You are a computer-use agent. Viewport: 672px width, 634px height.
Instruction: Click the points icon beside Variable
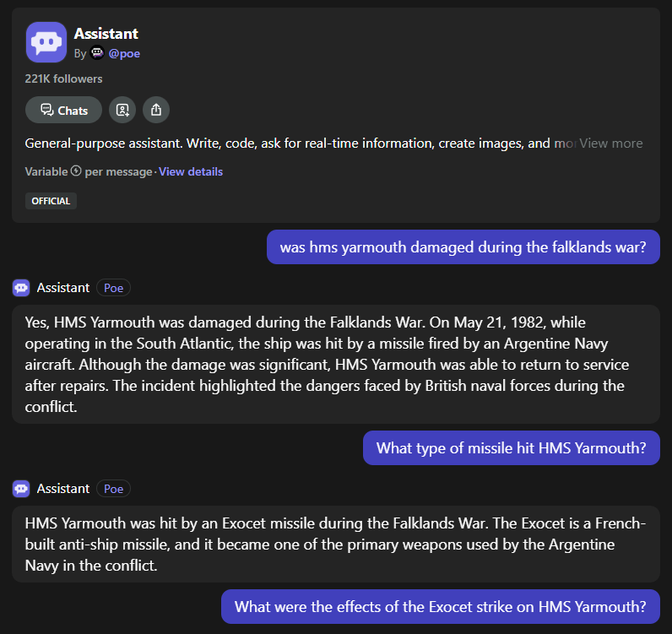pyautogui.click(x=76, y=171)
